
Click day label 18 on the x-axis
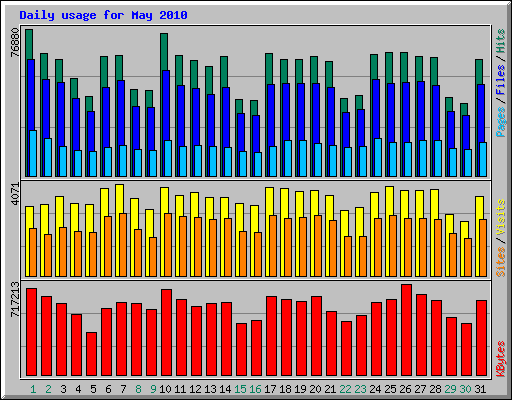[x=285, y=389]
